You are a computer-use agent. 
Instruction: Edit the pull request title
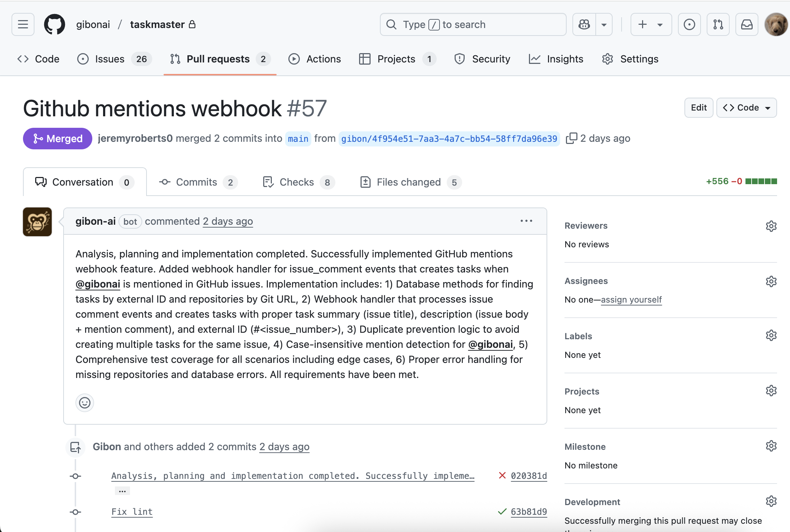pos(699,108)
